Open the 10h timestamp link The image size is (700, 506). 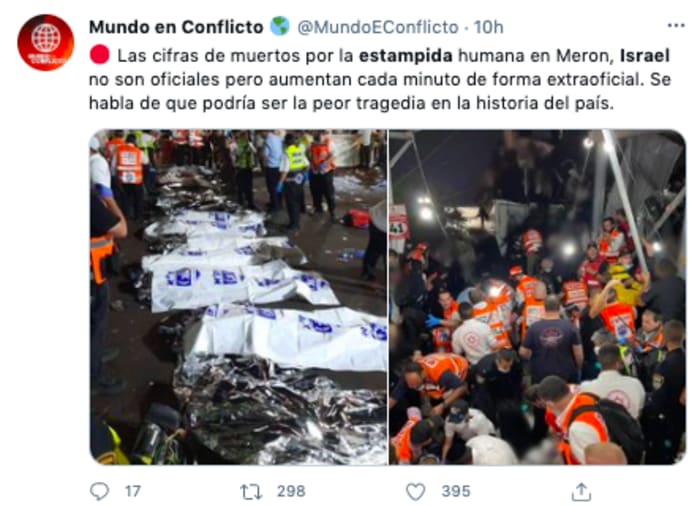(488, 27)
